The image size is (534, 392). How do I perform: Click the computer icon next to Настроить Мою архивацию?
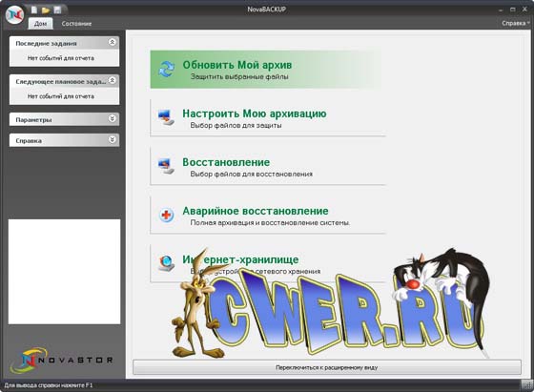[166, 117]
